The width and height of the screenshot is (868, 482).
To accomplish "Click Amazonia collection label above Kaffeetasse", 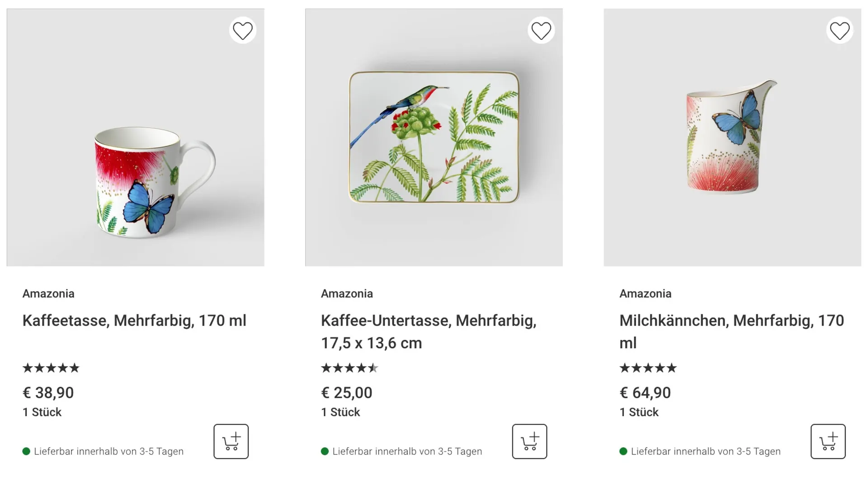I will (x=48, y=293).
